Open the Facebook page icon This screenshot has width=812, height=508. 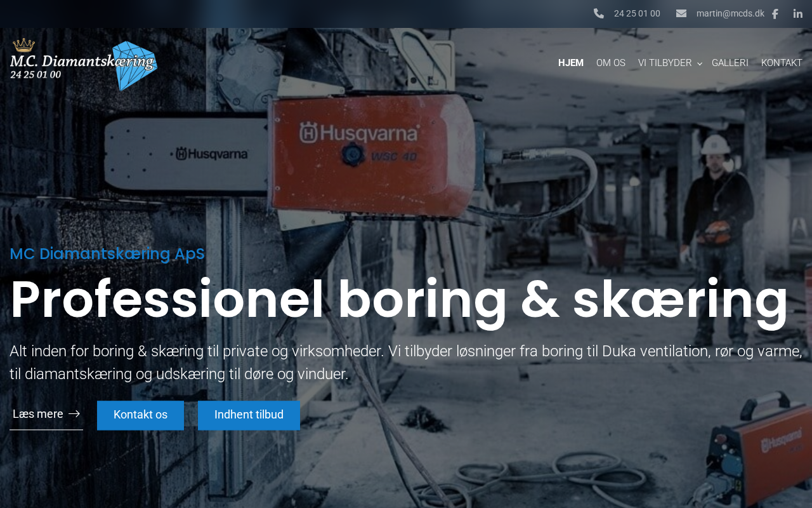775,14
